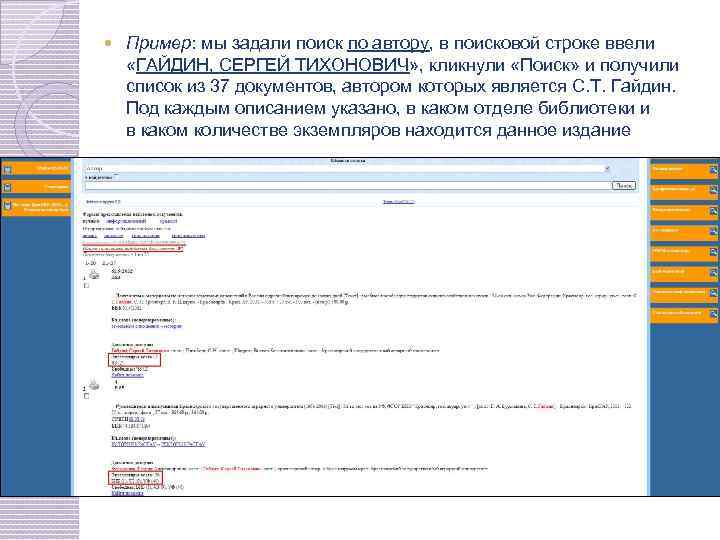Image resolution: width=720 pixels, height=540 pixels.
Task: Click the icon in the second left sidebar button
Action: tap(7, 188)
